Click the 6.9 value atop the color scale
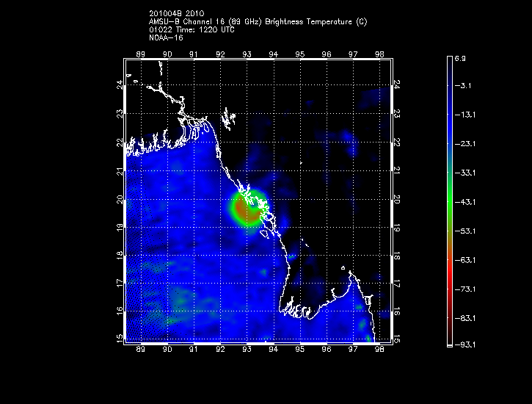The height and width of the screenshot is (404, 532). point(460,58)
